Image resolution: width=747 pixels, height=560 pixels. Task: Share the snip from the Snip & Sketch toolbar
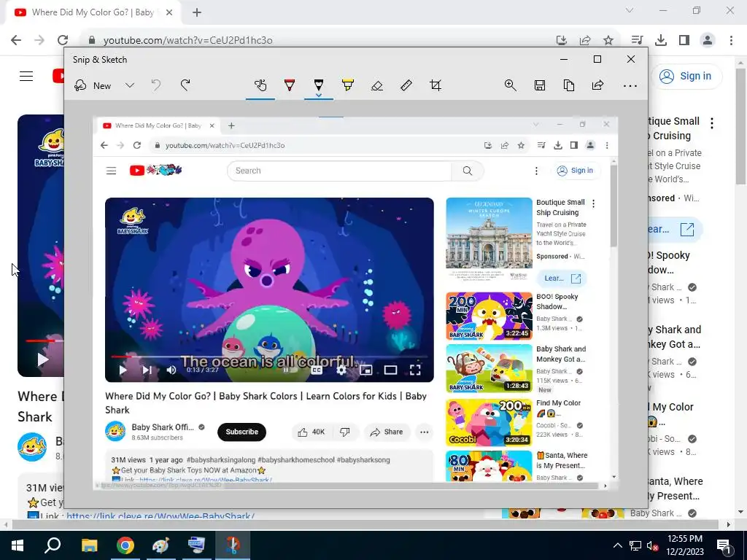click(598, 86)
